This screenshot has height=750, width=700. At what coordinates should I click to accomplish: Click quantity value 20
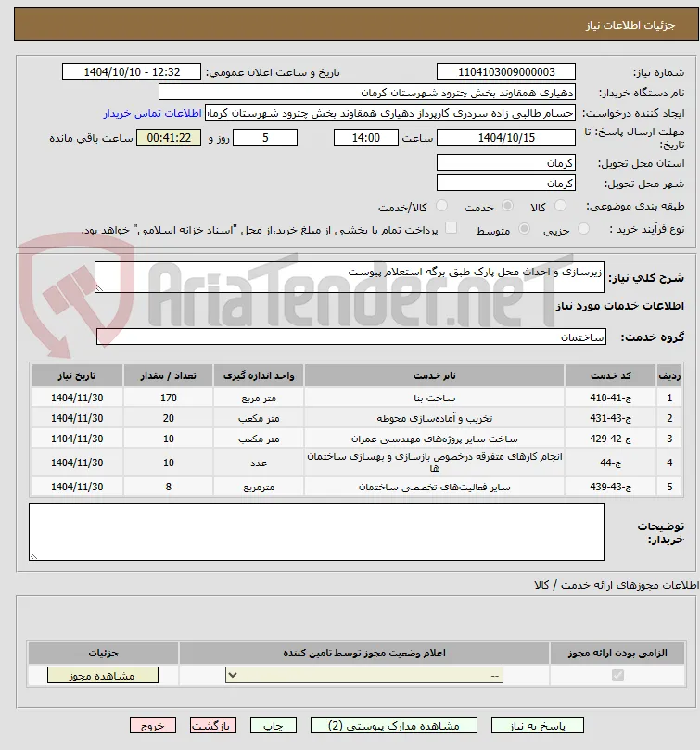pyautogui.click(x=169, y=418)
